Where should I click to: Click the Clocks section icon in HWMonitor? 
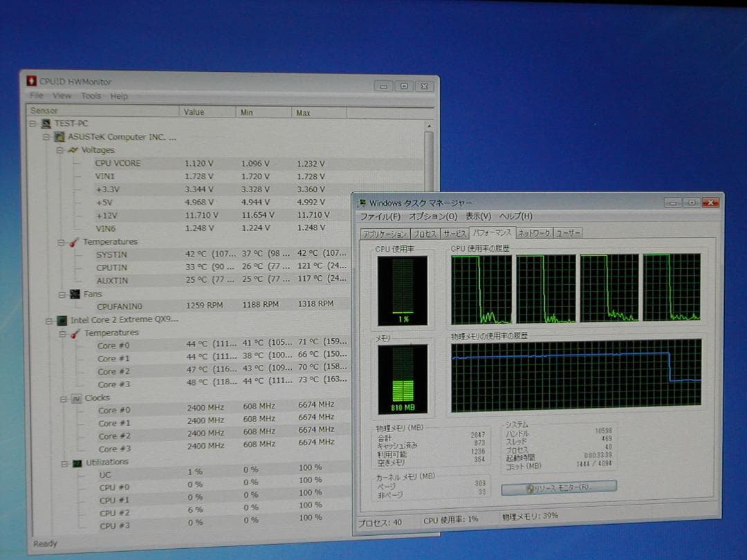(76, 398)
